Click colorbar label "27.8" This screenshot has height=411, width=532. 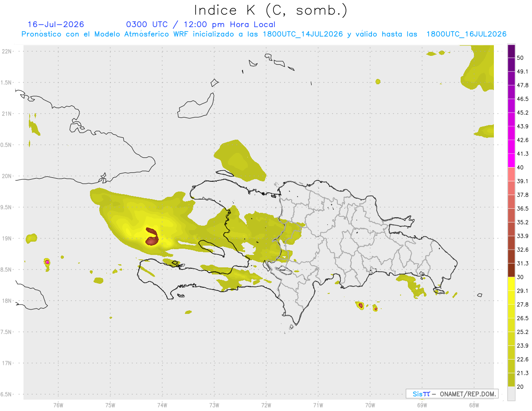523,305
